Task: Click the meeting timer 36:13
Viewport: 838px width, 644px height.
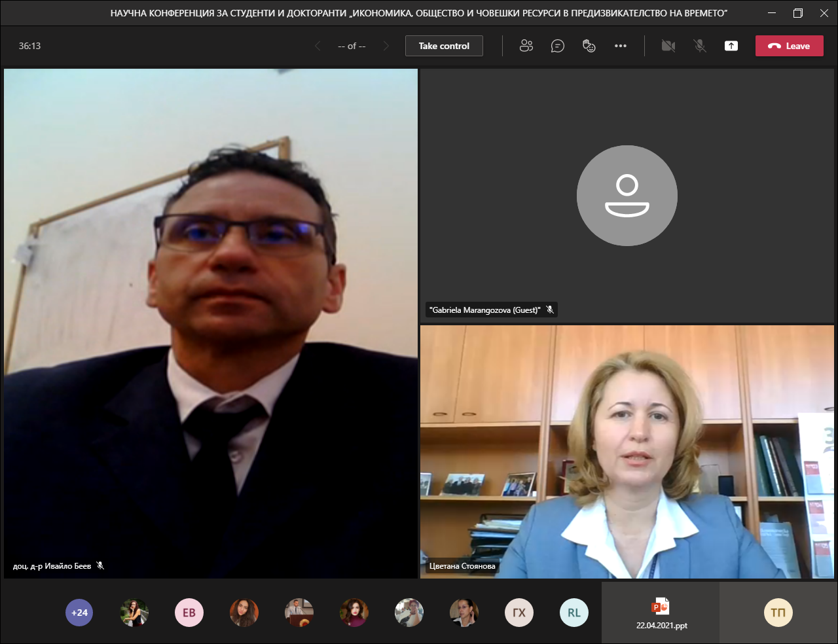Action: tap(30, 46)
